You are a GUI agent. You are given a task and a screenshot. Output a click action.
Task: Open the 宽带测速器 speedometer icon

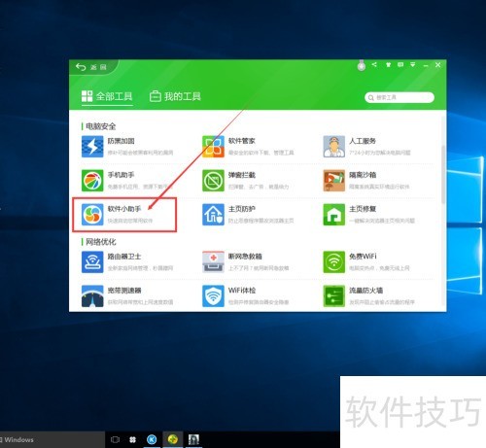click(92, 295)
